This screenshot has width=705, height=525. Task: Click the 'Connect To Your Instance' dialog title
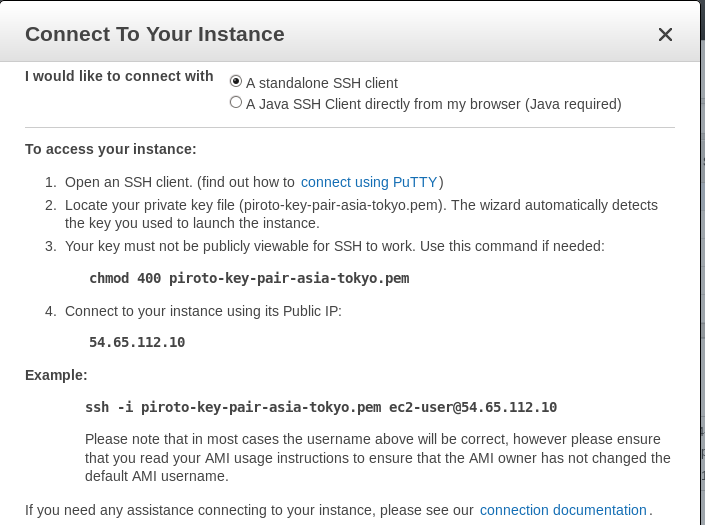pos(155,35)
